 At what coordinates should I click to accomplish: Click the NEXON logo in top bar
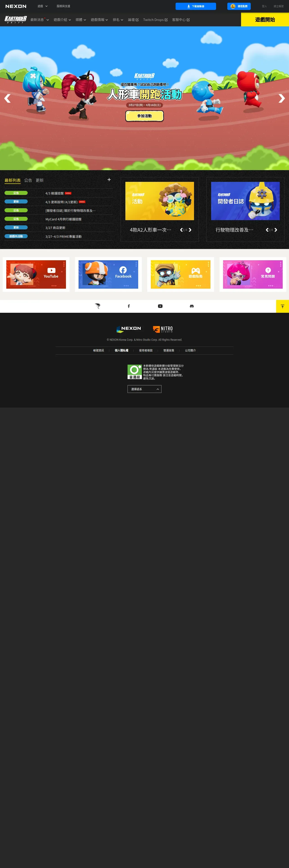tap(16, 6)
